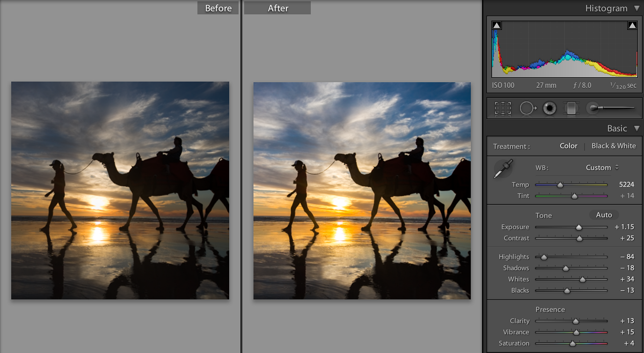Toggle shadow clipping indicator in histogram
Image resolution: width=644 pixels, height=353 pixels.
(497, 25)
